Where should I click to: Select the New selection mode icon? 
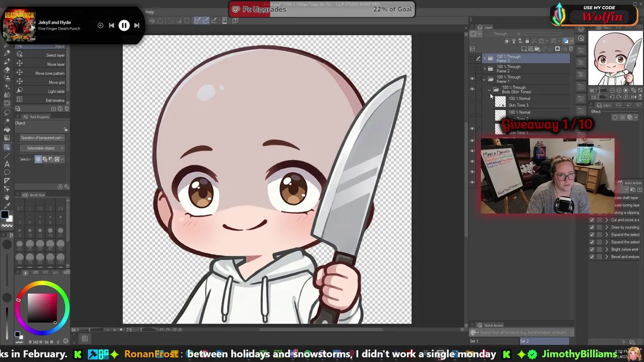tap(38, 159)
